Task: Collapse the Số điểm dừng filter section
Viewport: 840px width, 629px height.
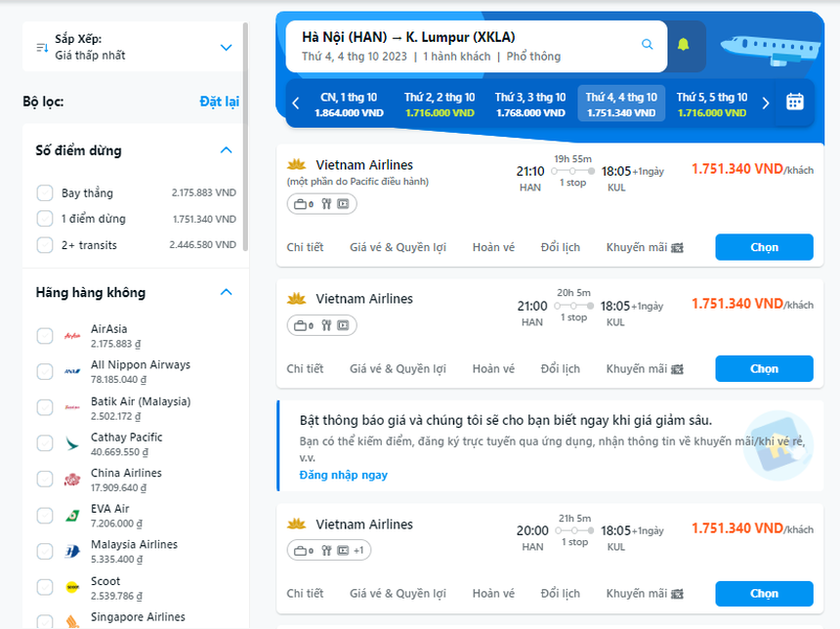Action: pos(226,150)
